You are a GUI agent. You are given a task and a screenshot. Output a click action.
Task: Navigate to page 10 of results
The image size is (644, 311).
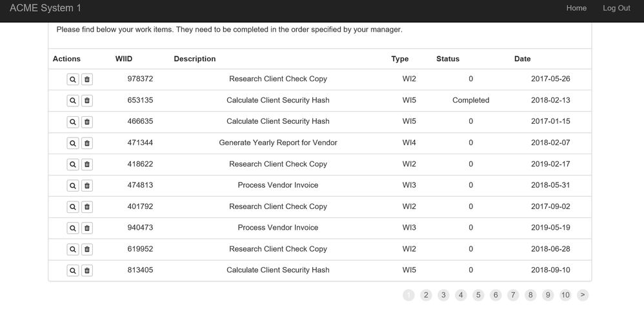click(x=565, y=295)
